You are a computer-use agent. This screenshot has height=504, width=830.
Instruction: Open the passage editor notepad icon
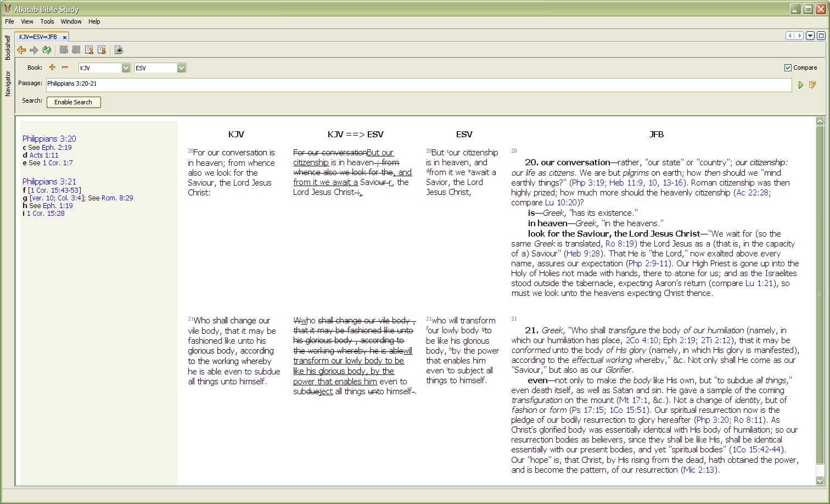pyautogui.click(x=812, y=85)
